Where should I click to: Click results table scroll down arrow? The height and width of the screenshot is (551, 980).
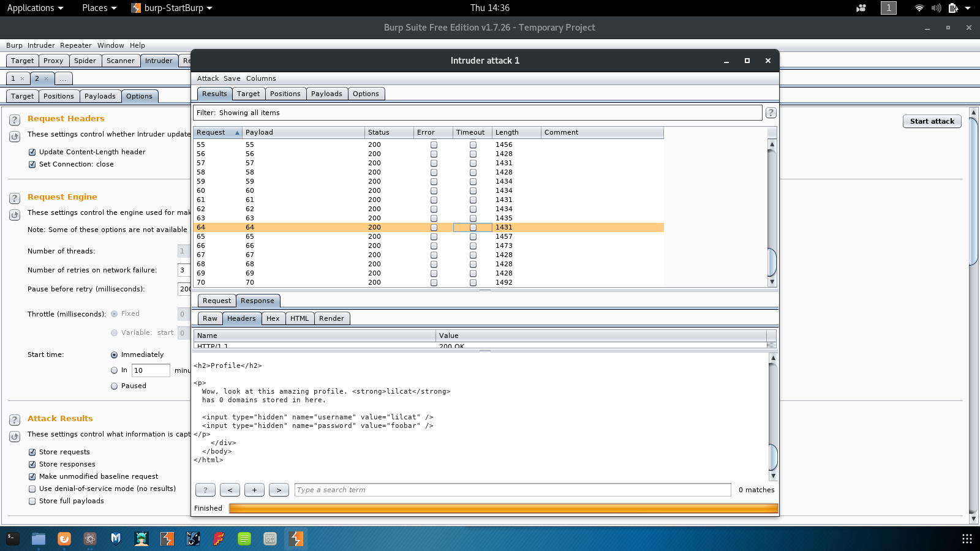pos(772,282)
